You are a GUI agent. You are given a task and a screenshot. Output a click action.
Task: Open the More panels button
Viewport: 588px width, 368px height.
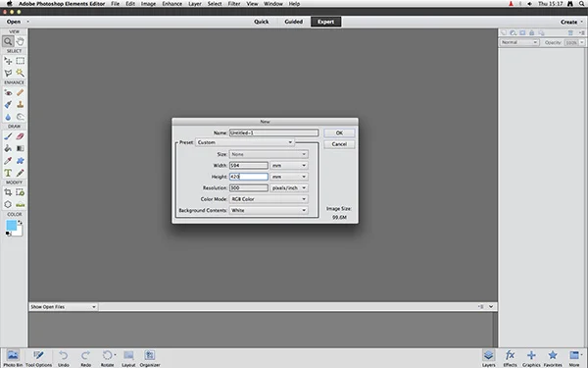(x=574, y=358)
